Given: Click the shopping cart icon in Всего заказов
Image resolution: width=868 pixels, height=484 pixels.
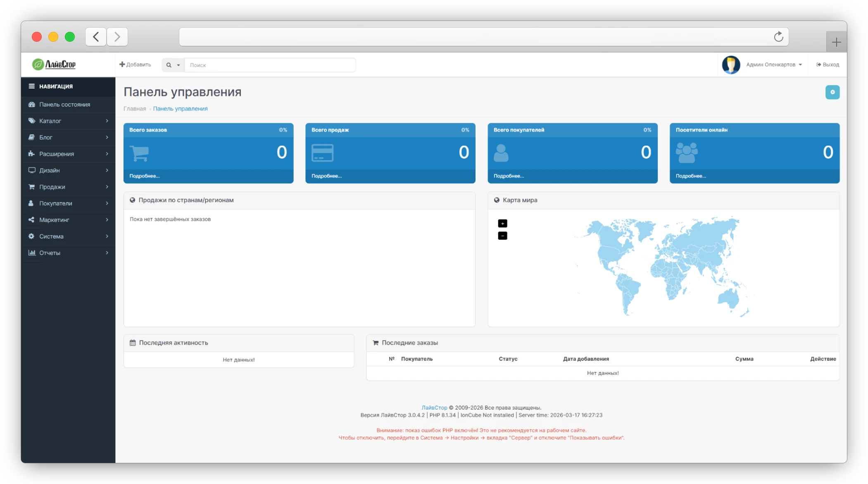Looking at the screenshot, I should pyautogui.click(x=139, y=153).
